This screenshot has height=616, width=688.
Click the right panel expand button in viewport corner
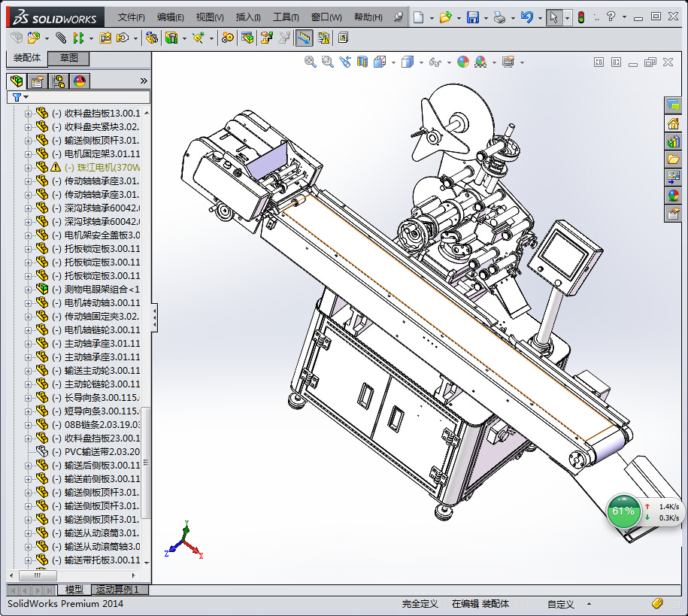(616, 62)
